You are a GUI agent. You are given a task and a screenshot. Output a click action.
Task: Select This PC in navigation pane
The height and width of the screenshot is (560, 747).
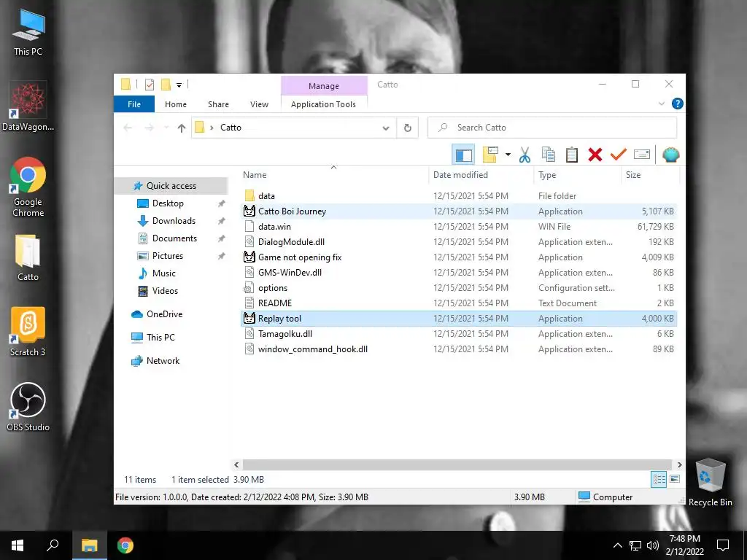[x=160, y=338]
